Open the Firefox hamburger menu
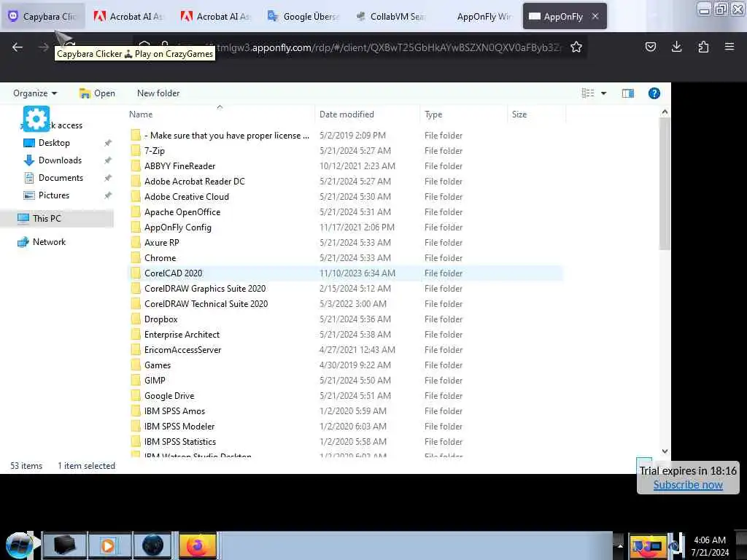Screen dimensions: 747x560 point(729,47)
